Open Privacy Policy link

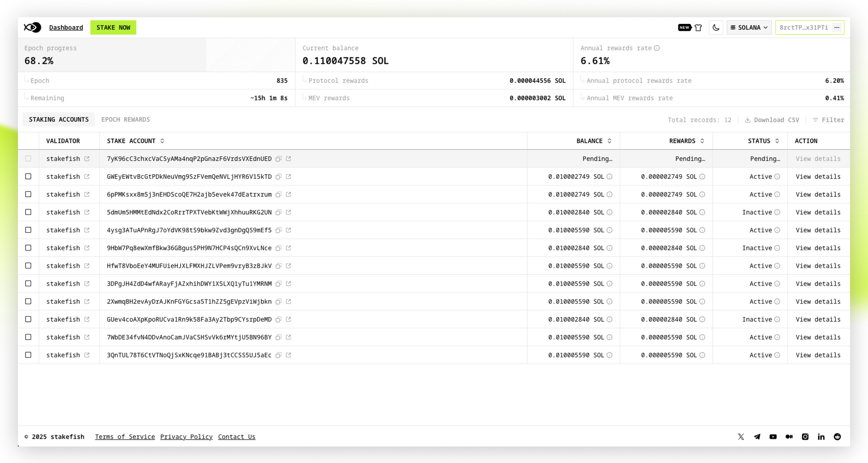click(x=186, y=437)
